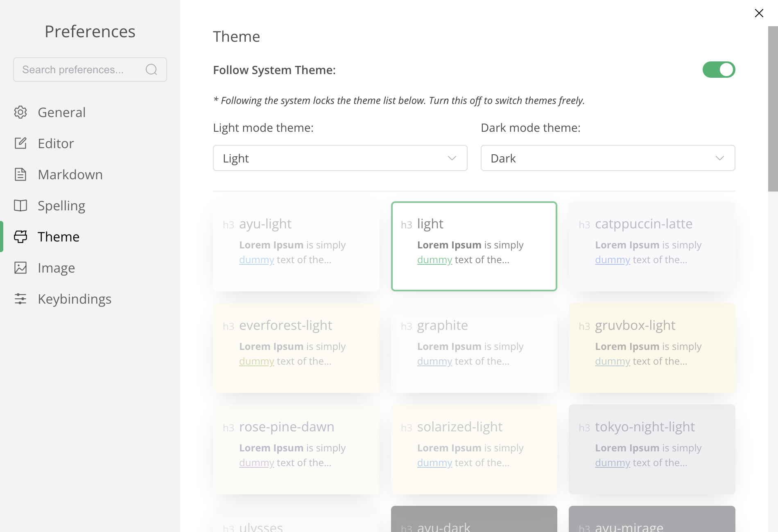The image size is (778, 532).
Task: Pick the everforest-light theme card
Action: 296,348
